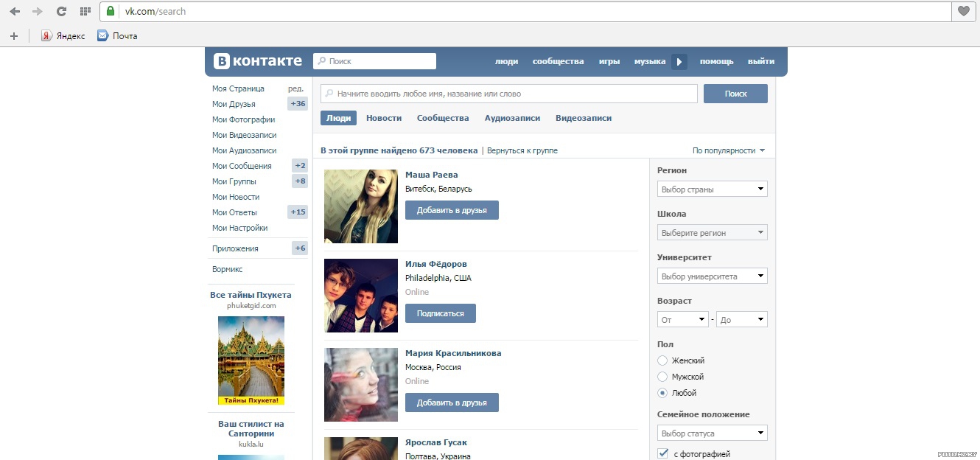Open помощь in the header menu
980x460 pixels.
coord(716,62)
